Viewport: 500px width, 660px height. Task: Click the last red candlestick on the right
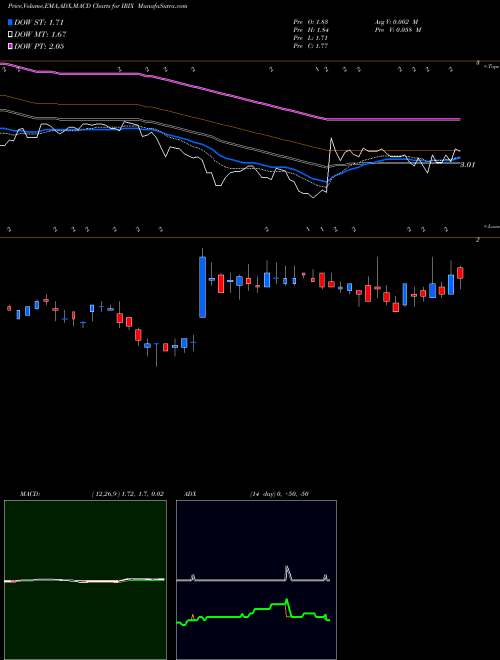[x=460, y=273]
